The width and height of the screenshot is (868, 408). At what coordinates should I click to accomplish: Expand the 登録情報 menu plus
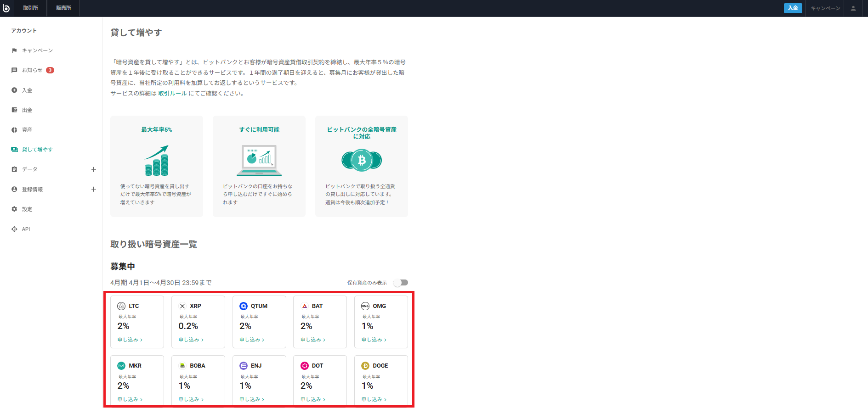[x=94, y=189]
